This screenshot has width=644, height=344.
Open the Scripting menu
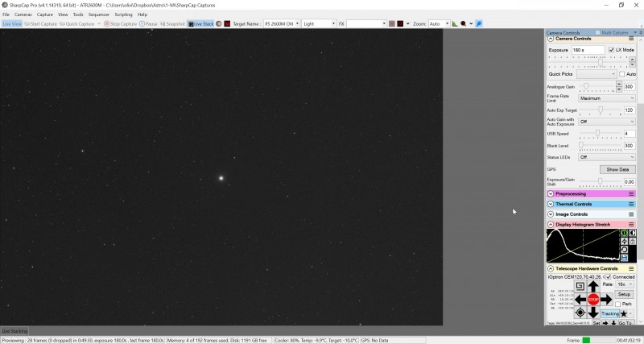123,15
